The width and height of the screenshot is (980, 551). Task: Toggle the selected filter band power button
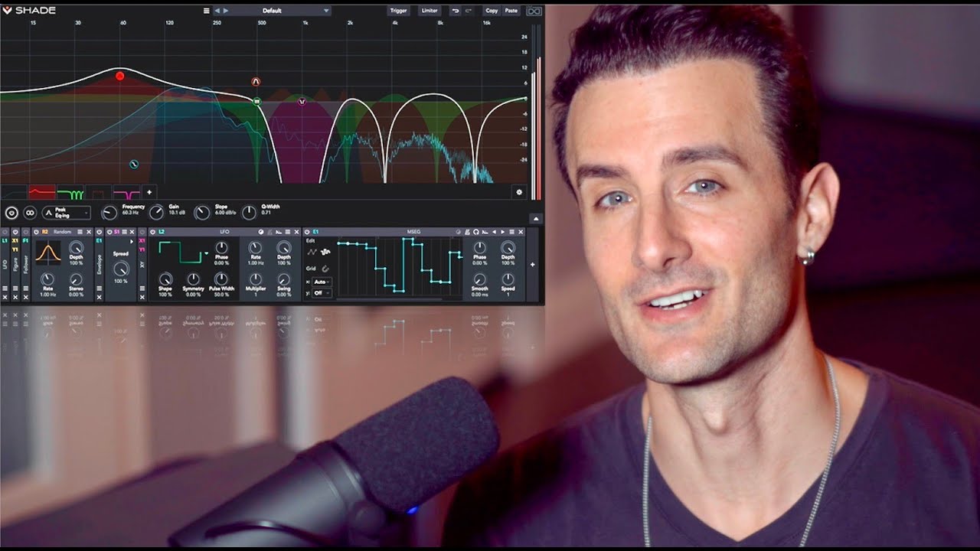pyautogui.click(x=11, y=213)
